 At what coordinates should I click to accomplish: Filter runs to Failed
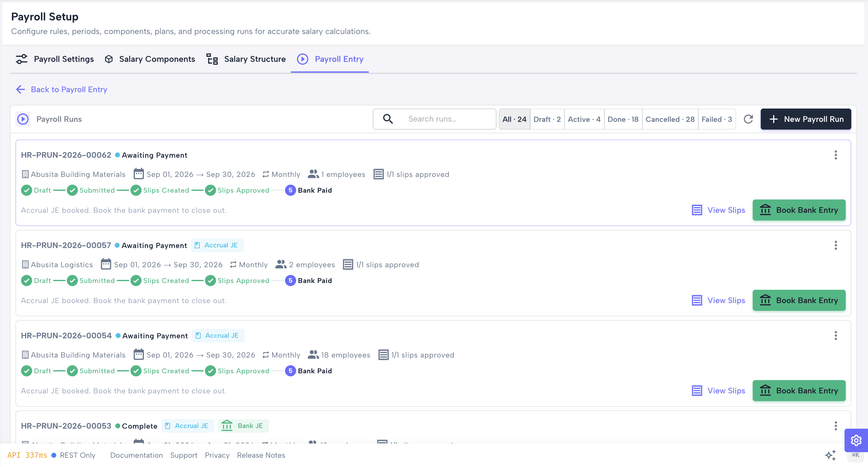[x=716, y=119]
